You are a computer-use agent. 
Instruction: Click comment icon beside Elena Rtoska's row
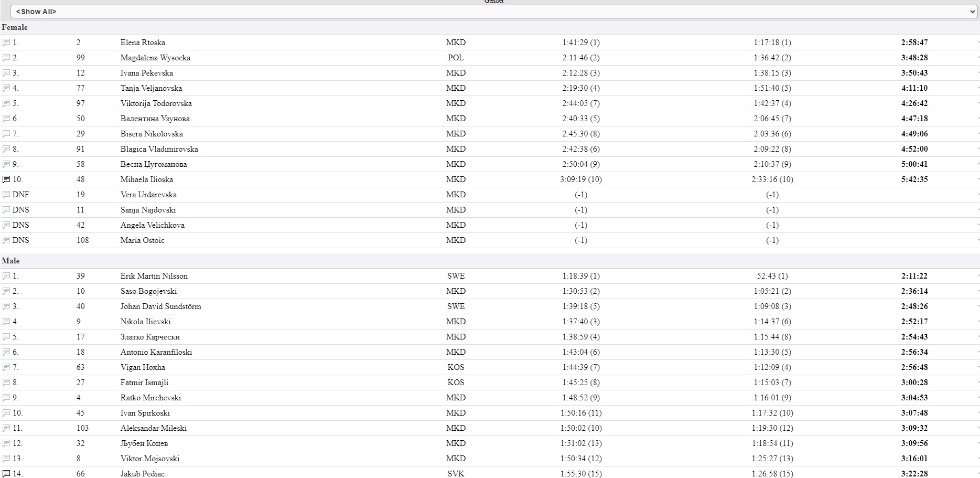click(x=6, y=43)
